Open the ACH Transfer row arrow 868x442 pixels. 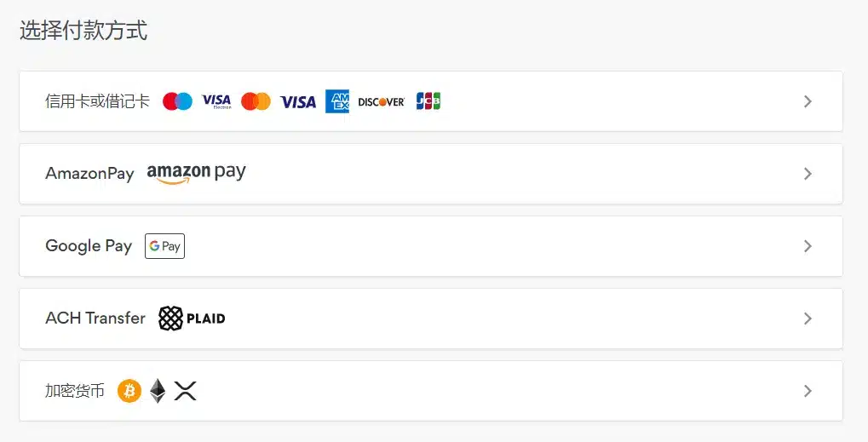(x=808, y=319)
